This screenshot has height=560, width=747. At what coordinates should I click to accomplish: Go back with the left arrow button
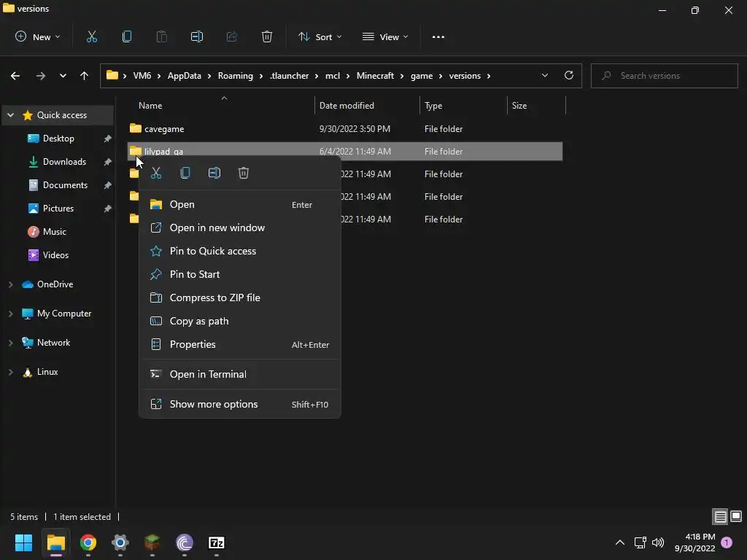15,76
